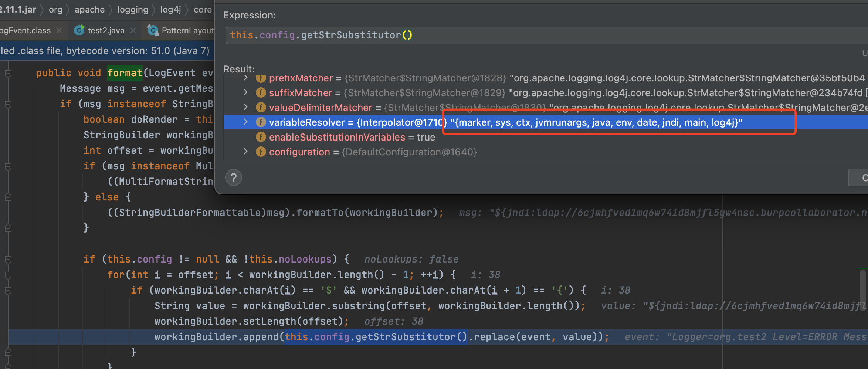Close the LogEvent.class tab
This screenshot has height=369, width=868.
tap(59, 30)
